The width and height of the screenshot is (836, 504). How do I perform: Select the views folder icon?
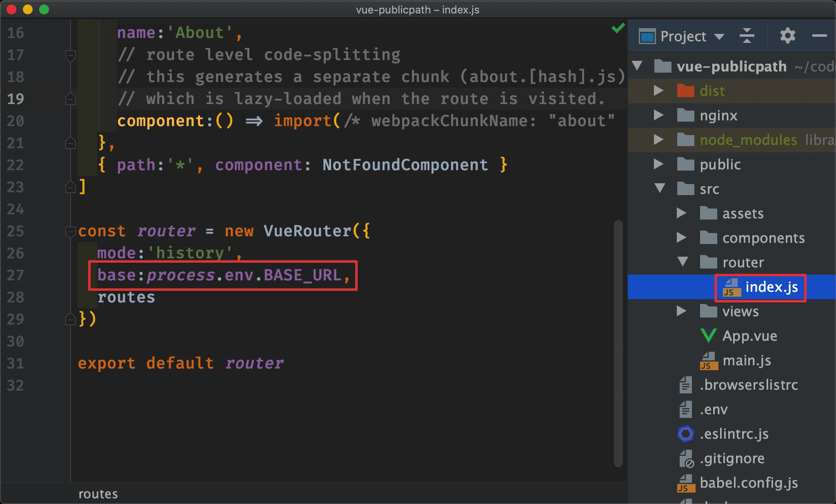tap(708, 311)
